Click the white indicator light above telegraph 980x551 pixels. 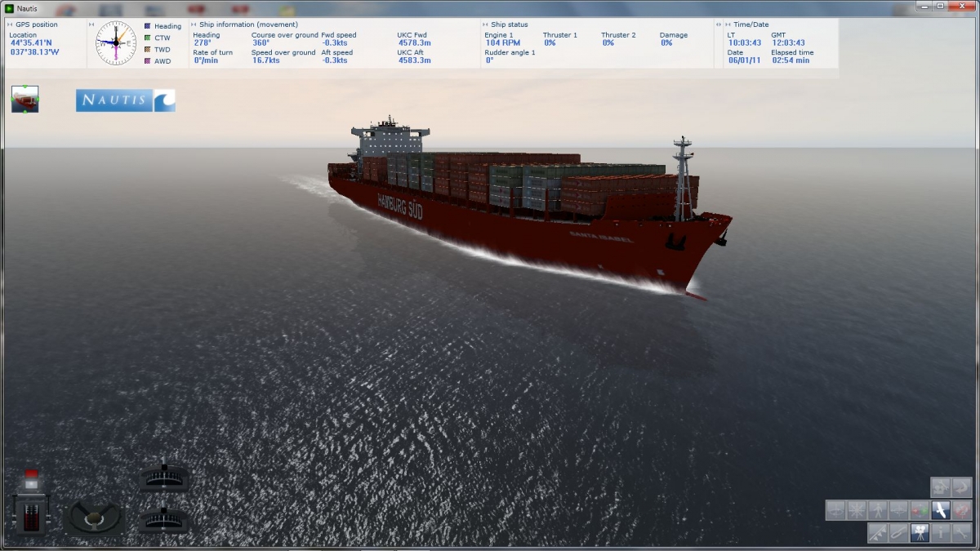(32, 486)
